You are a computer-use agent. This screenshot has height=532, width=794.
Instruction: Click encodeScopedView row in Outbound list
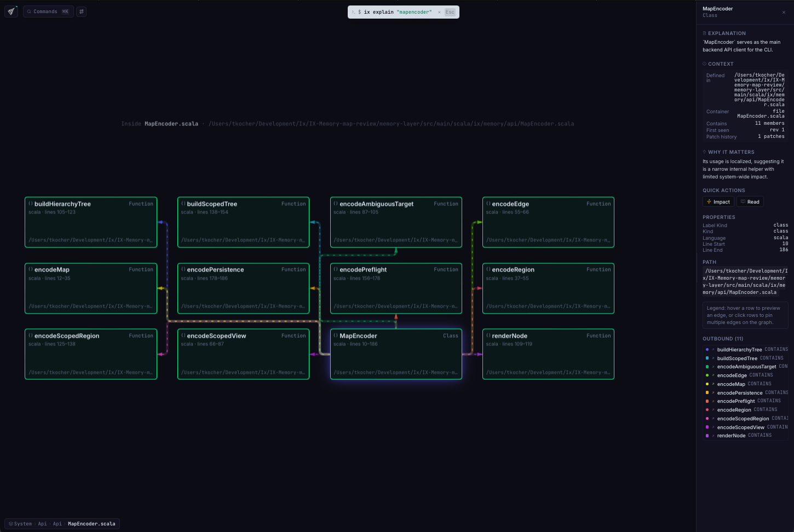745,427
